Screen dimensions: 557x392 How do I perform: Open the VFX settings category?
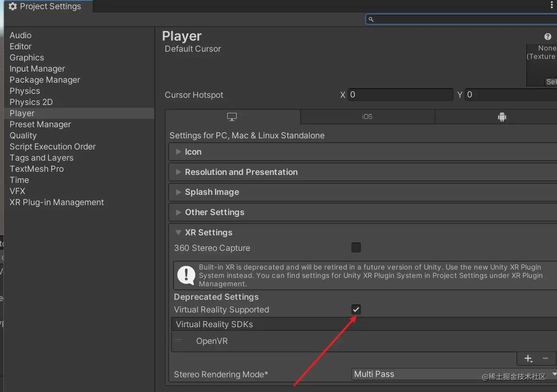coord(17,191)
